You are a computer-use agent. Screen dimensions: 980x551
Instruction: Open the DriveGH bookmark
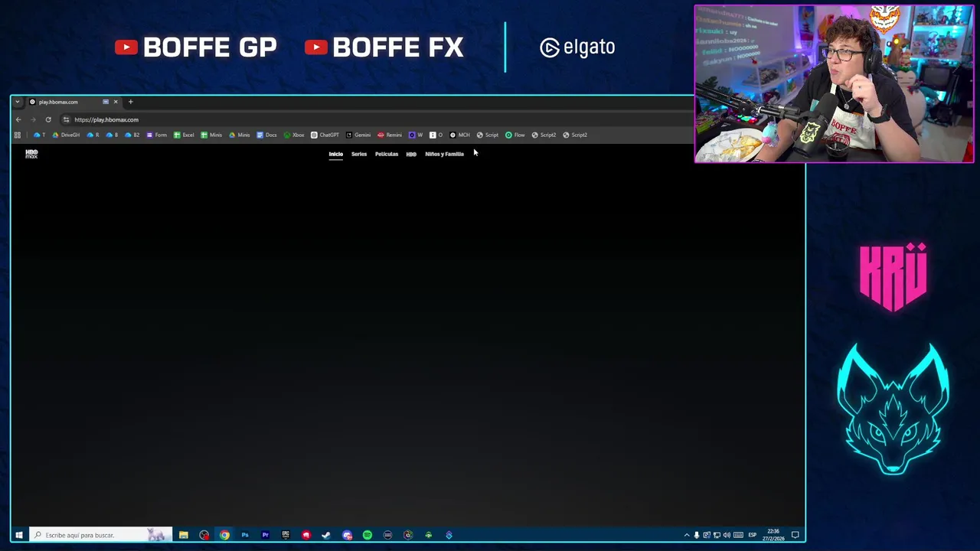pyautogui.click(x=66, y=135)
